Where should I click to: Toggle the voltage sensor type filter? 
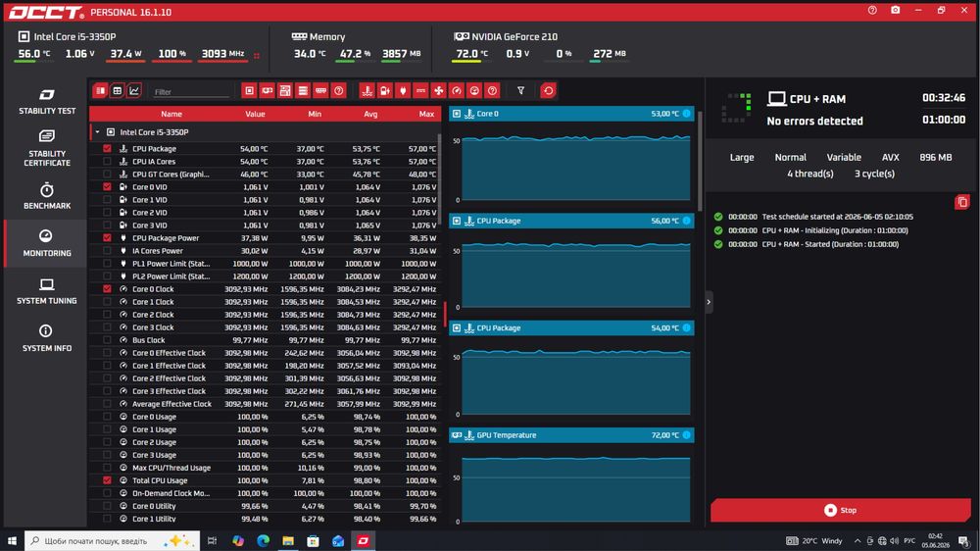tap(385, 90)
